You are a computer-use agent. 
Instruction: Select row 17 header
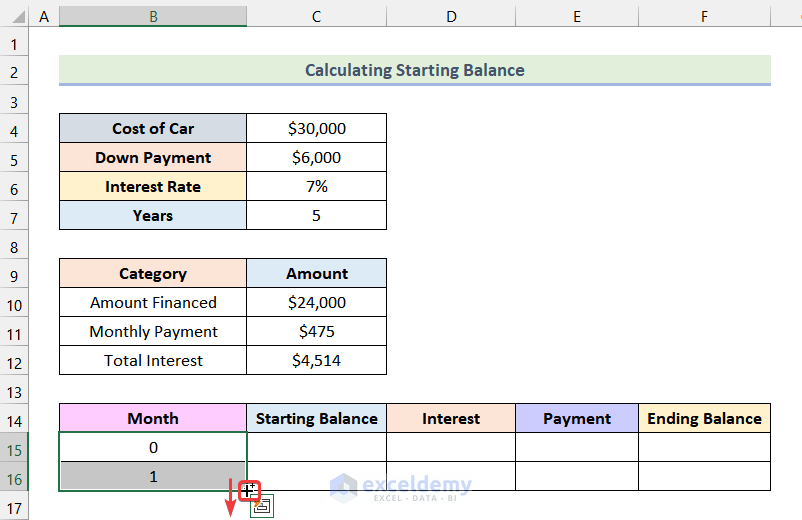pyautogui.click(x=14, y=508)
